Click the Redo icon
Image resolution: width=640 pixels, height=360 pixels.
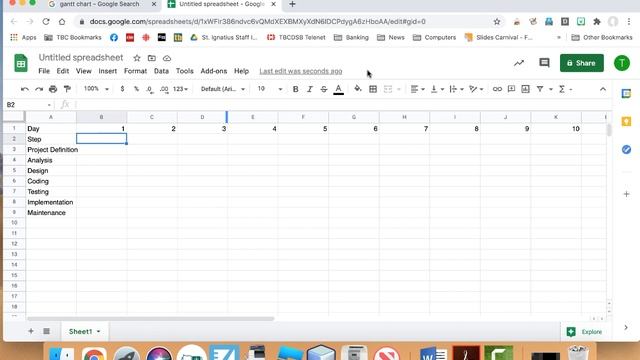coord(39,89)
